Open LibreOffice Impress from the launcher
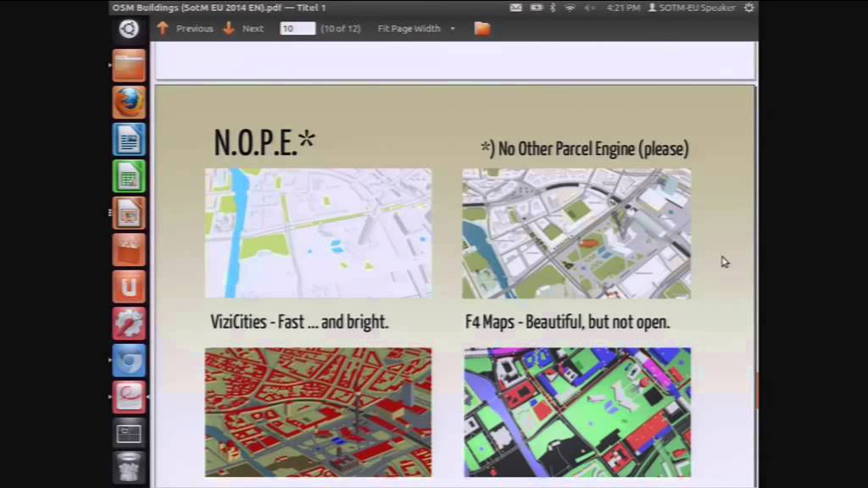868x488 pixels. click(129, 213)
